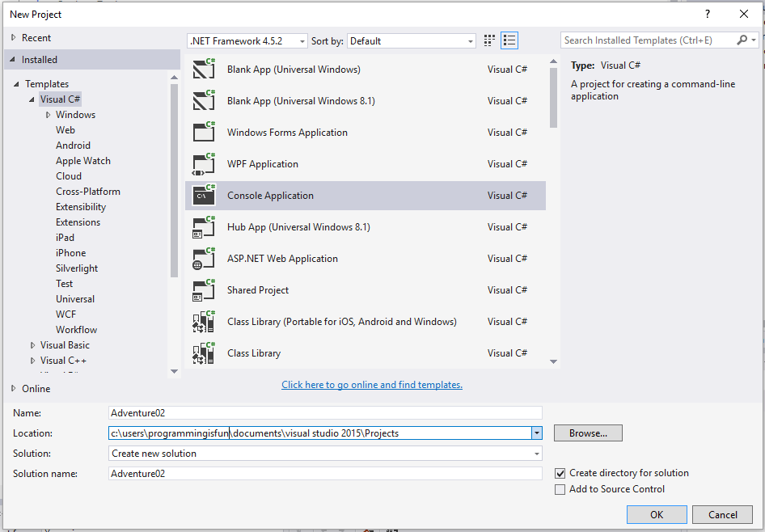Expand the Visual Basic node

point(32,344)
